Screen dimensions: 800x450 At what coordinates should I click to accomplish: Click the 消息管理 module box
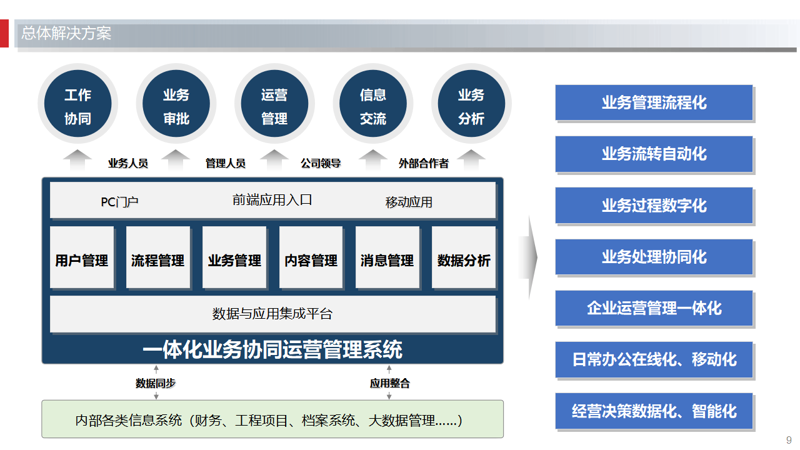[x=387, y=258]
